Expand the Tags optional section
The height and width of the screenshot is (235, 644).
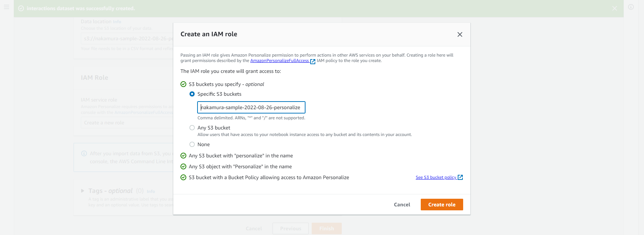point(83,191)
